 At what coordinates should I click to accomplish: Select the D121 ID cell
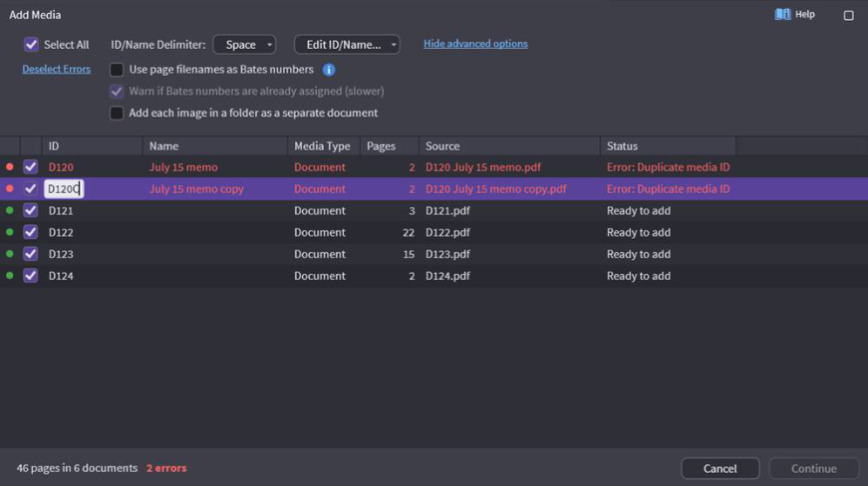(61, 211)
